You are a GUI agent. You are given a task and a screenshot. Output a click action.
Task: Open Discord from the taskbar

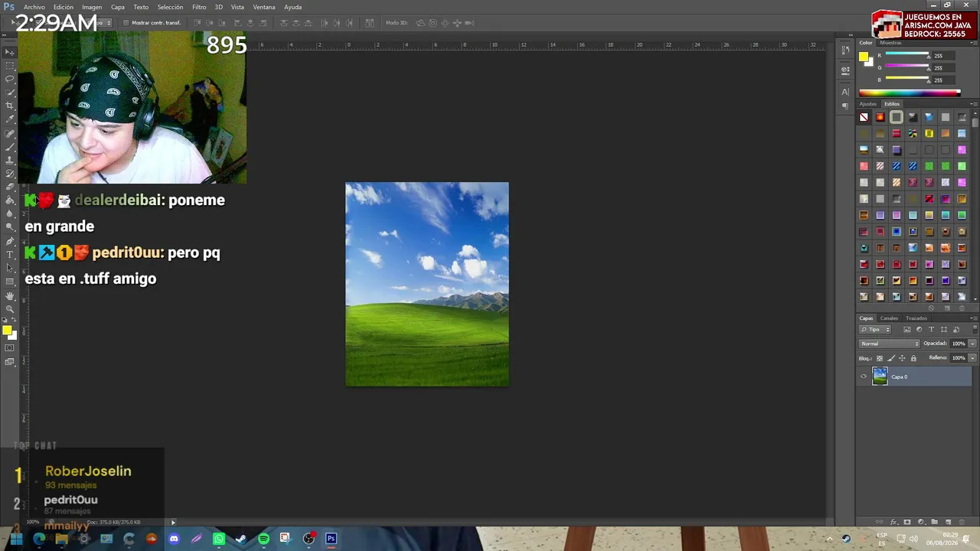pos(174,539)
